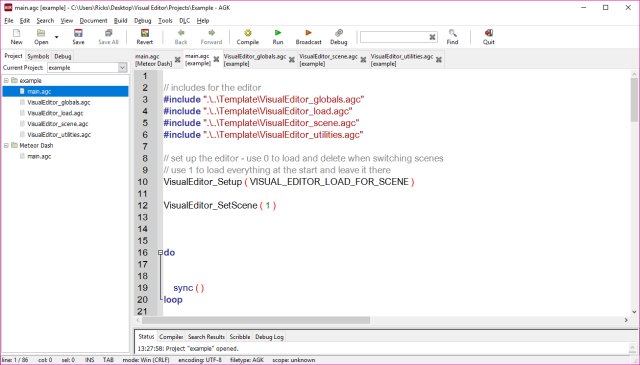Switch to VisualEditor_utilities.agc editor tab
The width and height of the screenshot is (640, 365).
pos(402,60)
